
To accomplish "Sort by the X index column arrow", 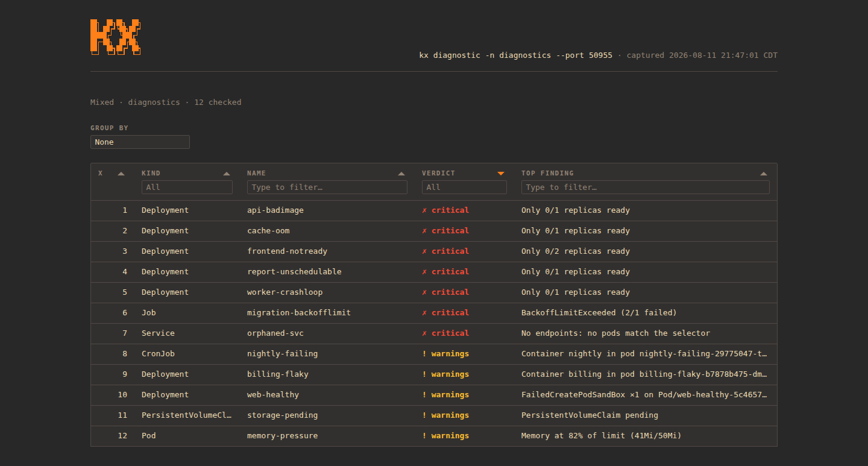I will click(121, 174).
